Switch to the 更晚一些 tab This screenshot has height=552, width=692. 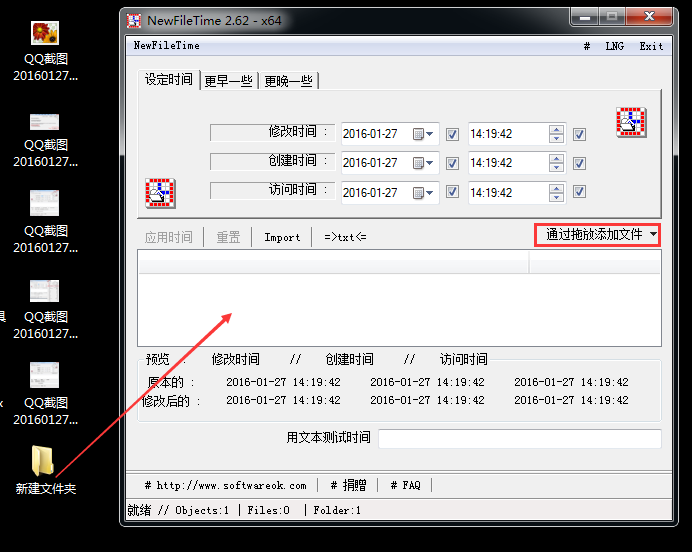click(x=288, y=81)
